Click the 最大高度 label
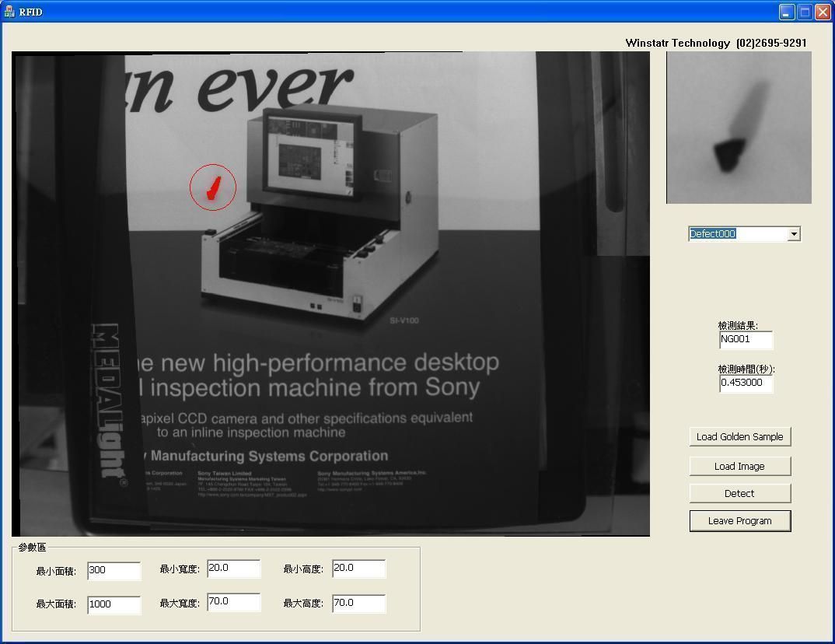 [x=303, y=603]
